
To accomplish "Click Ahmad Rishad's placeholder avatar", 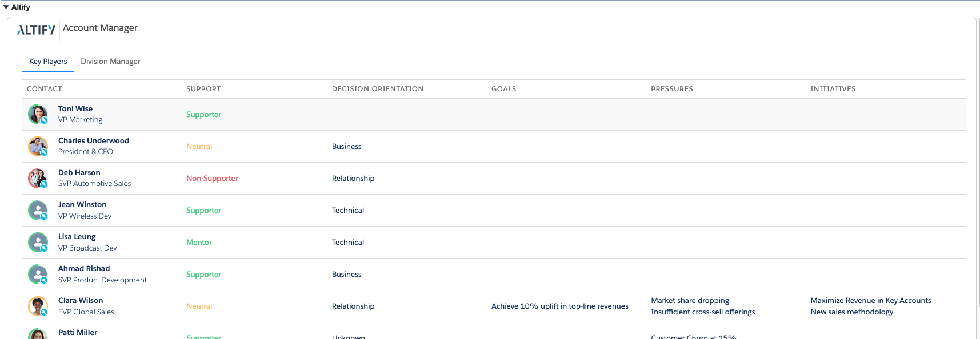I will pos(38,274).
